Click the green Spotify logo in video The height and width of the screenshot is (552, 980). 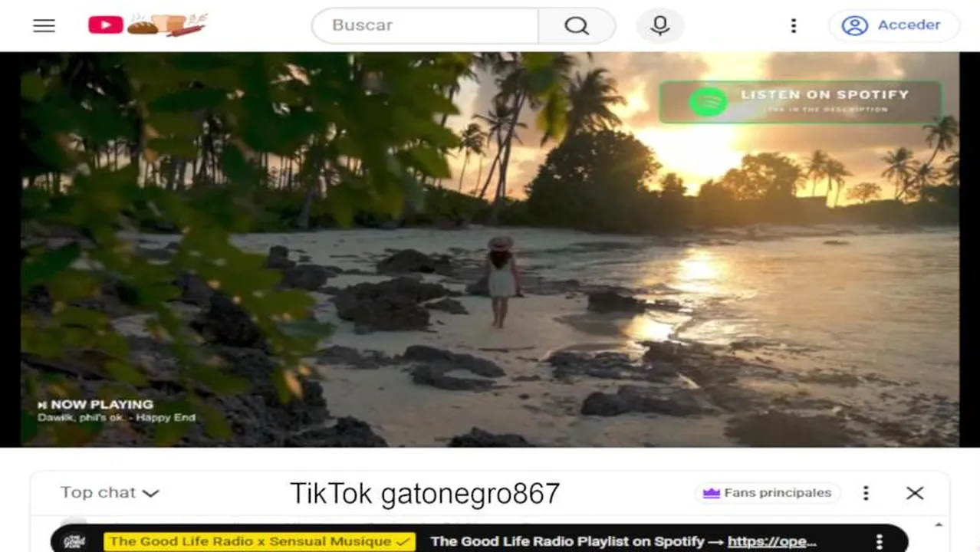708,102
